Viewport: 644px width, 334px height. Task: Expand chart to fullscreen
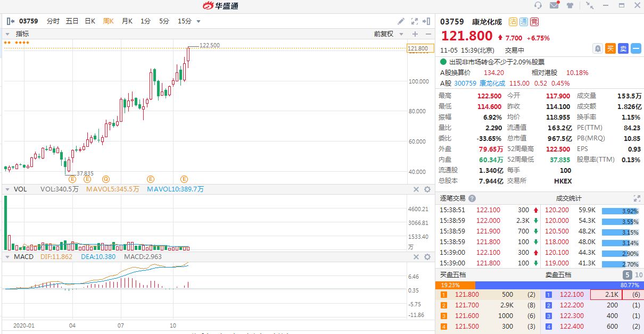(415, 21)
